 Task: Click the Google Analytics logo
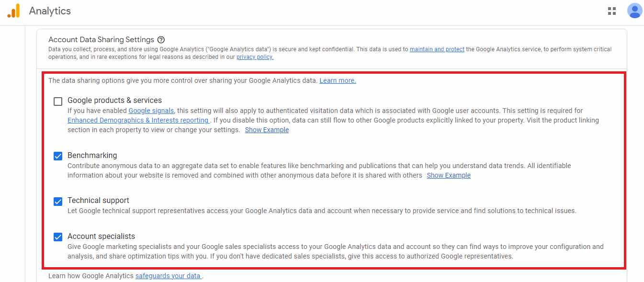click(13, 10)
